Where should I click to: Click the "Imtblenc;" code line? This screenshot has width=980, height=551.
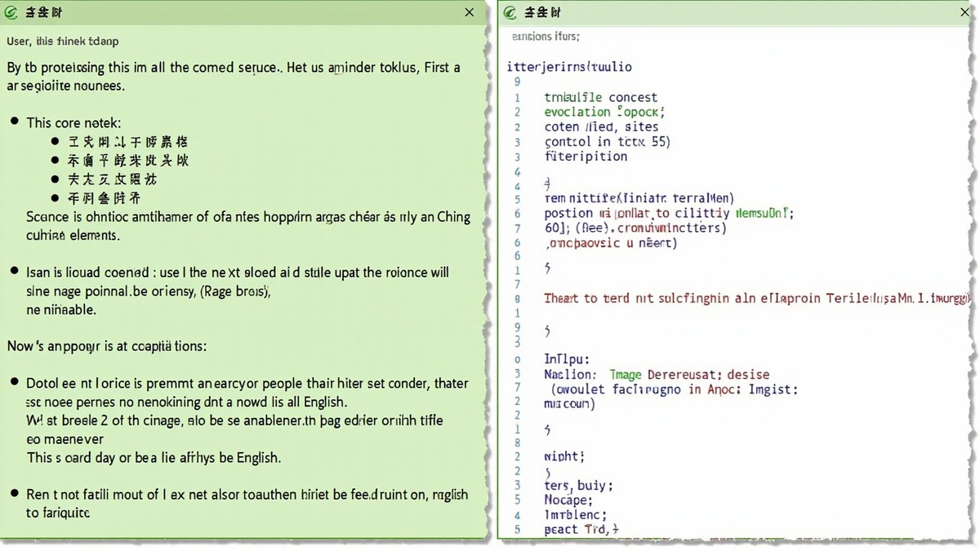pos(575,515)
